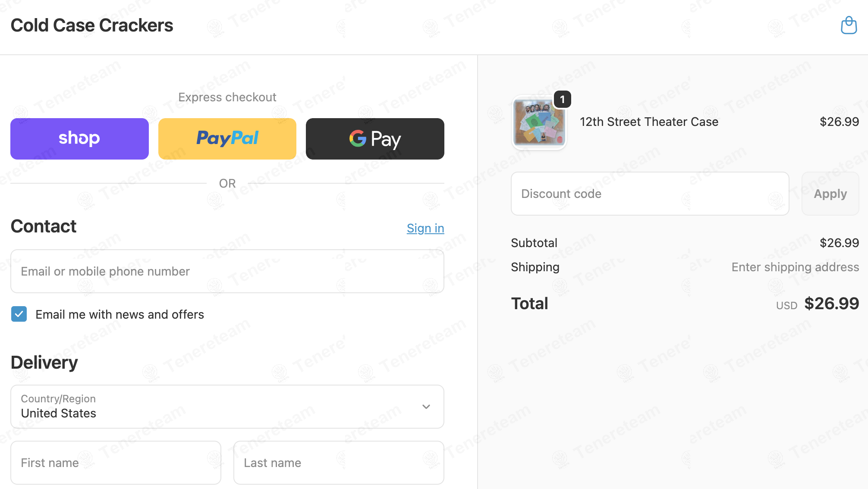Click the Last name field

click(x=339, y=463)
